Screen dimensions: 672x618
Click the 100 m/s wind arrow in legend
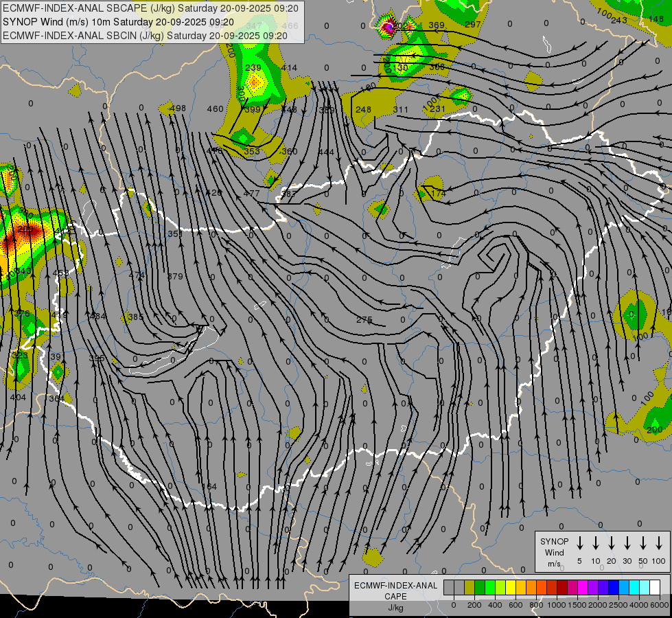[x=659, y=543]
